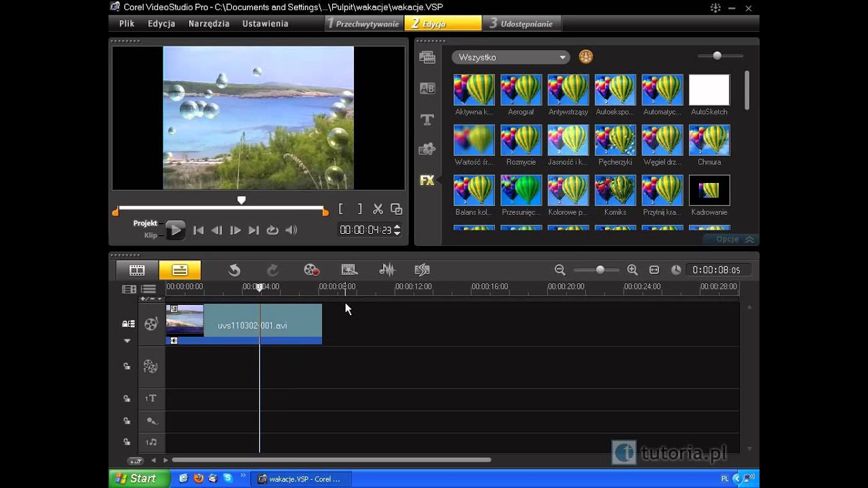The image size is (868, 488).
Task: Click the preview scrubber handle
Action: click(241, 201)
